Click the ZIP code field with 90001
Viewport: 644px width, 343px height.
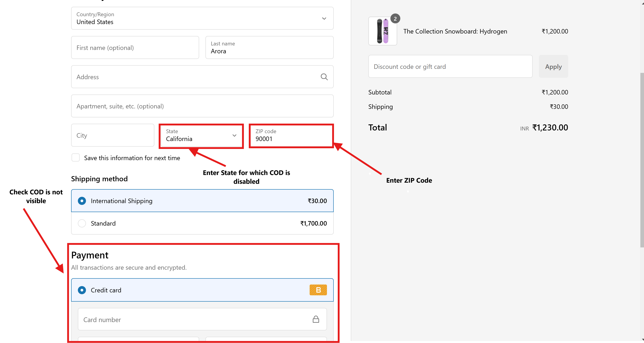[x=291, y=136]
